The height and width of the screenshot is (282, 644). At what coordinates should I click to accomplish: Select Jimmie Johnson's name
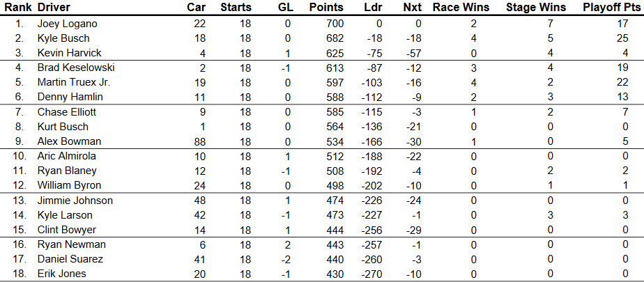click(72, 201)
